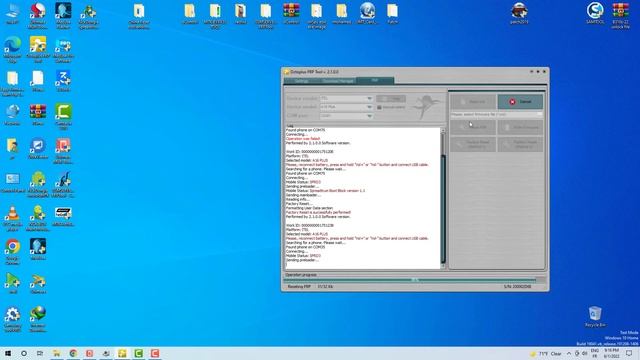Open the blue Zalo-style Z desktop shortcut

coord(63,81)
